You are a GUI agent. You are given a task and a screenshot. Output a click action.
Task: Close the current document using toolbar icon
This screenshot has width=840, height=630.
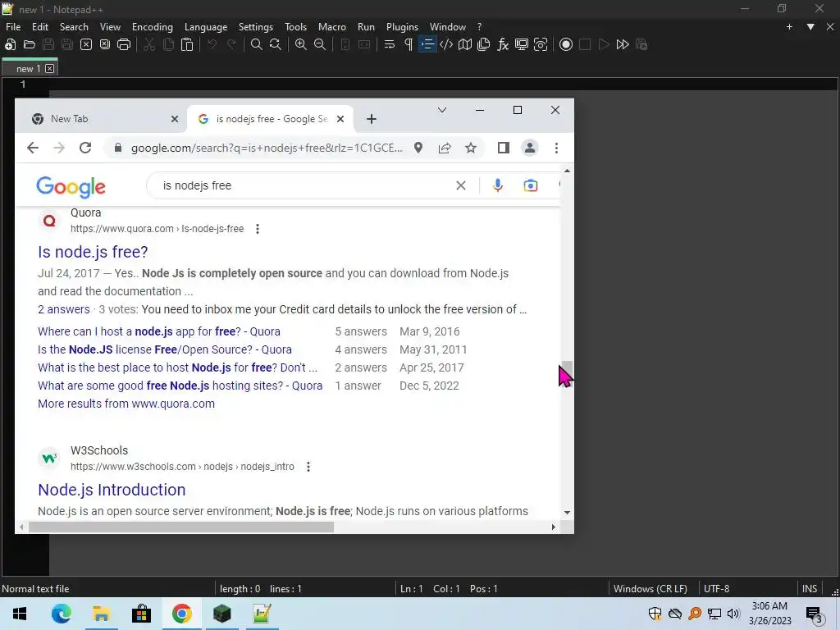coord(85,44)
